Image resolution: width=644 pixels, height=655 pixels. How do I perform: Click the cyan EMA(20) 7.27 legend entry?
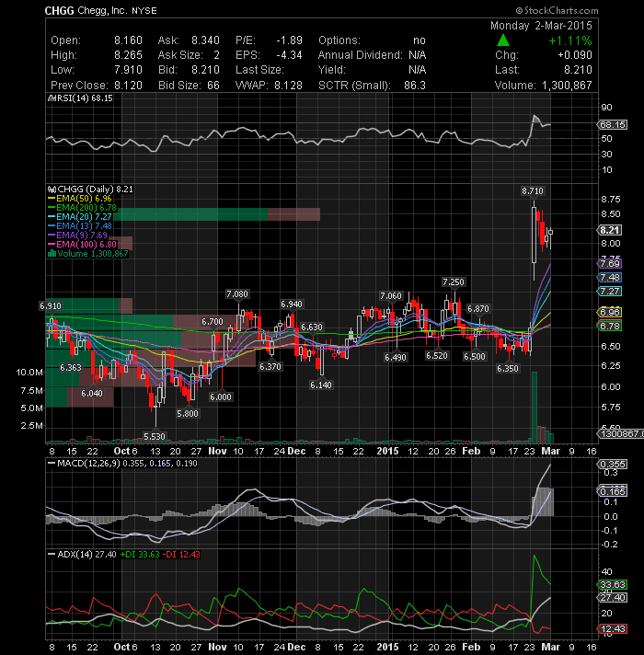click(80, 217)
